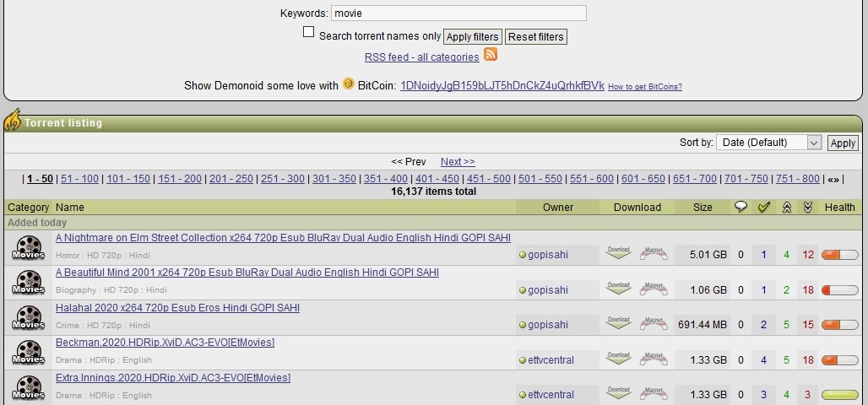868x405 pixels.
Task: Click the Reset filters button
Action: click(536, 36)
